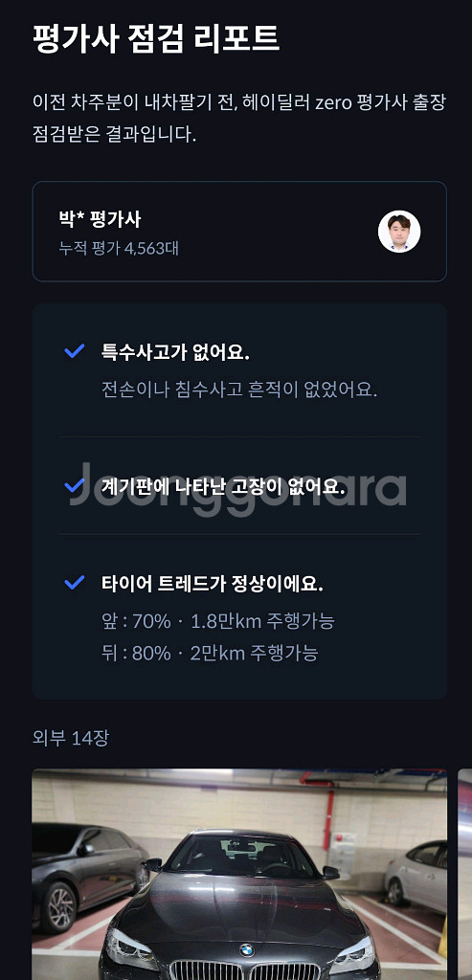Select the 계기판에 나타난 고장이 없어요 row
Screen dimensions: 472x980
[x=239, y=485]
